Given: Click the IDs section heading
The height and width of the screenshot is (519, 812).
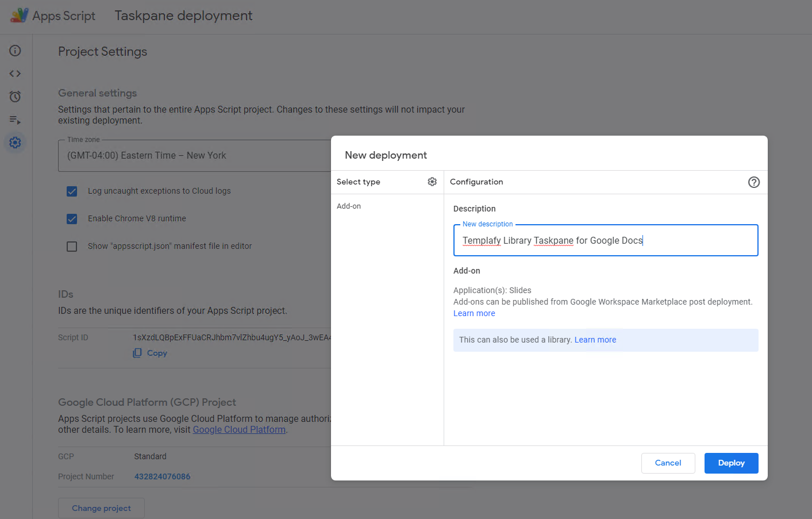Looking at the screenshot, I should [x=66, y=294].
